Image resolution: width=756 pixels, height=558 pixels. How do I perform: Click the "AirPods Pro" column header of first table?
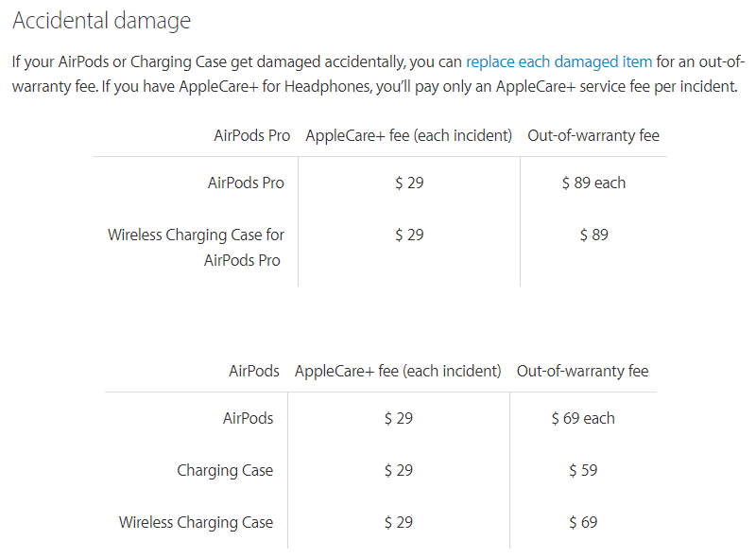(x=252, y=135)
